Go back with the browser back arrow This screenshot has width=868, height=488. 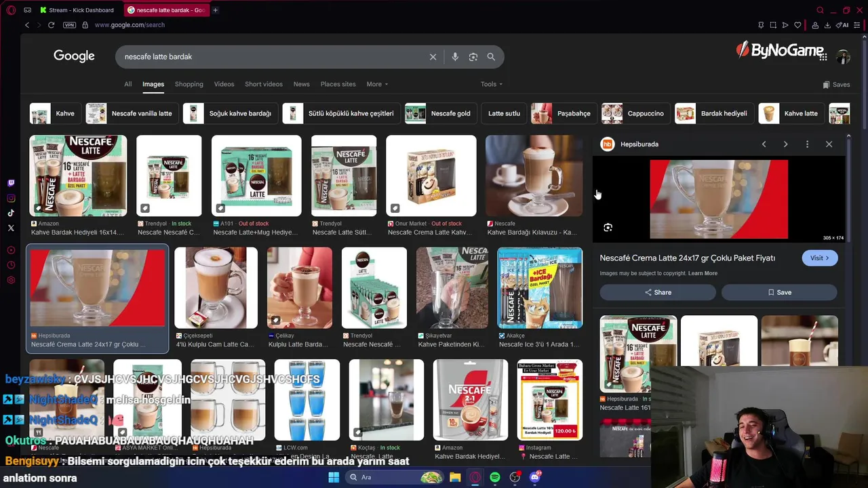coord(27,25)
